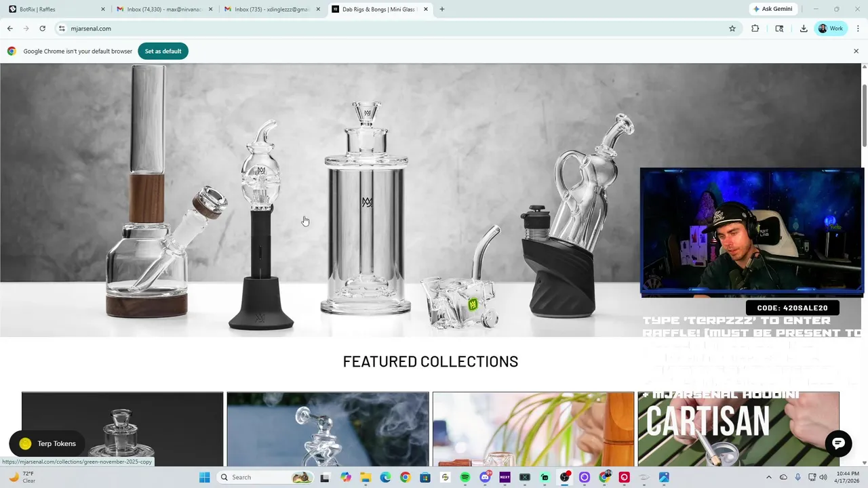Viewport: 868px width, 488px height.
Task: Open the purple NEXT app in the taskbar
Action: (x=505, y=477)
